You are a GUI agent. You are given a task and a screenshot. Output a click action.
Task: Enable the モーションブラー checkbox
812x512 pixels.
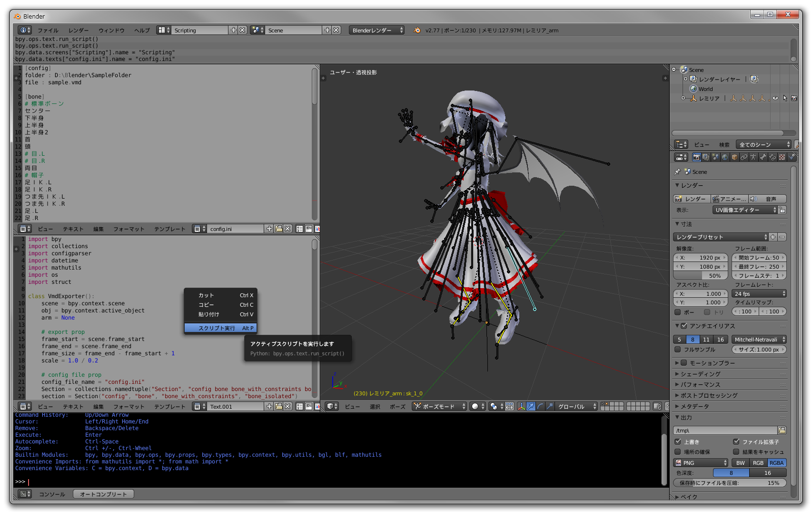coord(684,363)
